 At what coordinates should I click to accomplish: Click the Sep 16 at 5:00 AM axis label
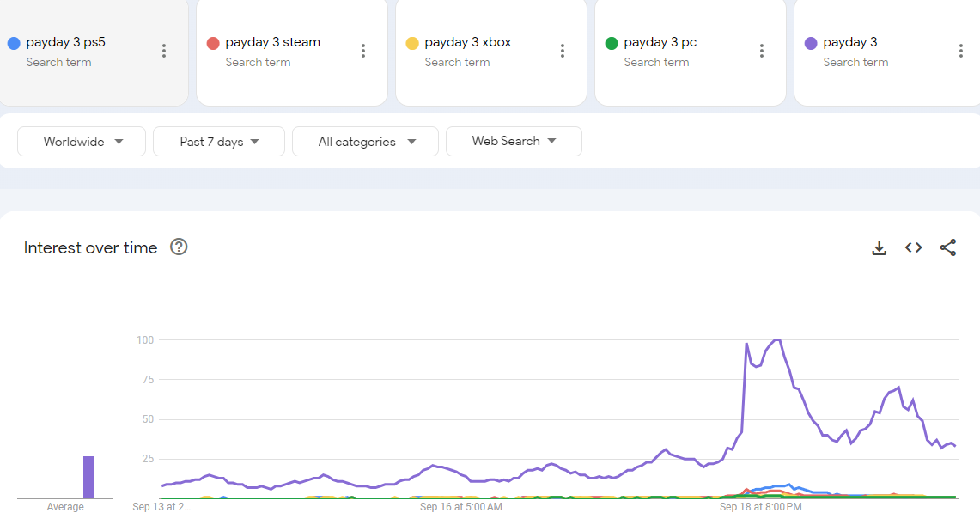pyautogui.click(x=461, y=506)
